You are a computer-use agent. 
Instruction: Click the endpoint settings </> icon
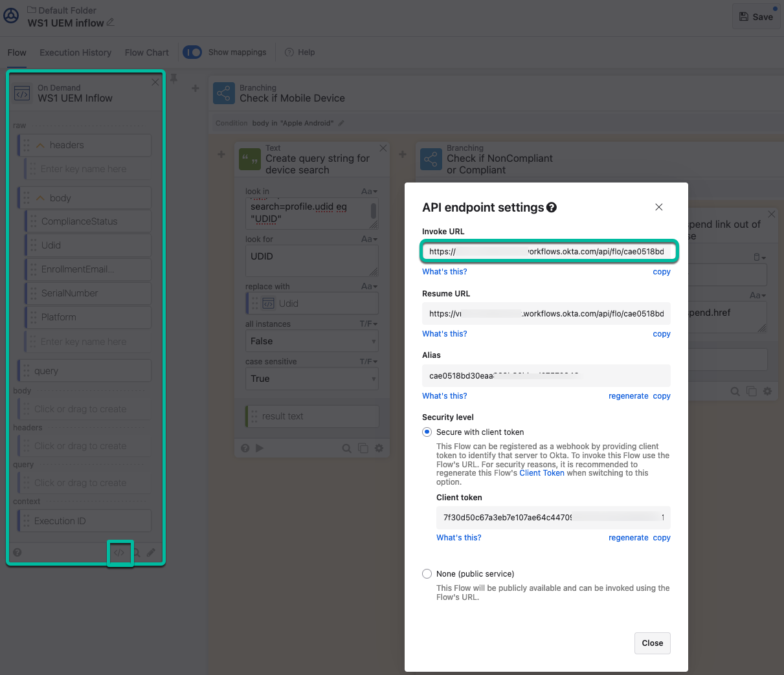pos(120,553)
